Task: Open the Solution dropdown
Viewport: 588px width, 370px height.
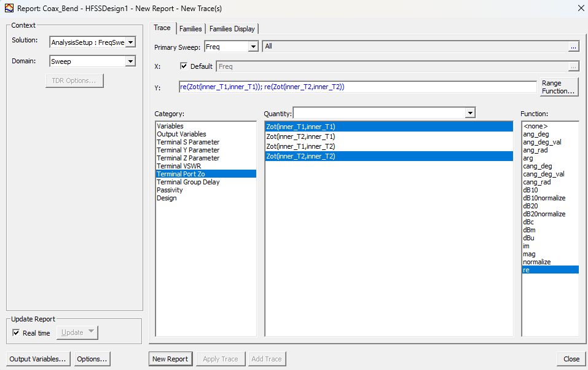Action: 130,42
